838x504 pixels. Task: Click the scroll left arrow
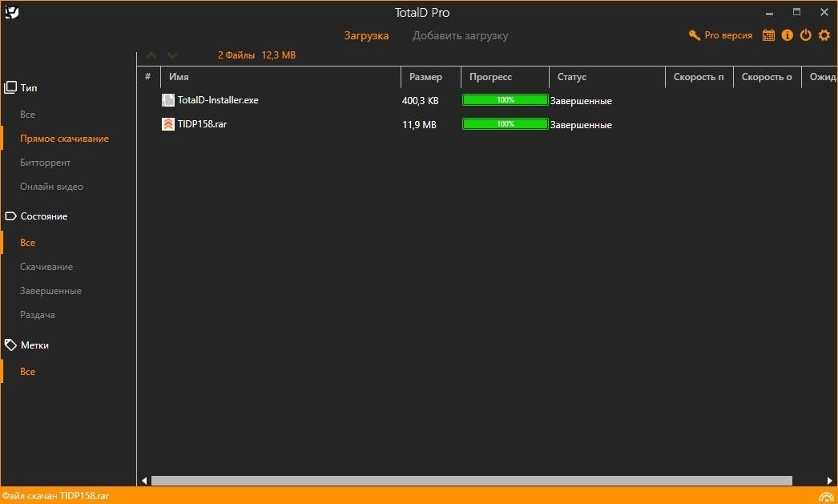(144, 481)
